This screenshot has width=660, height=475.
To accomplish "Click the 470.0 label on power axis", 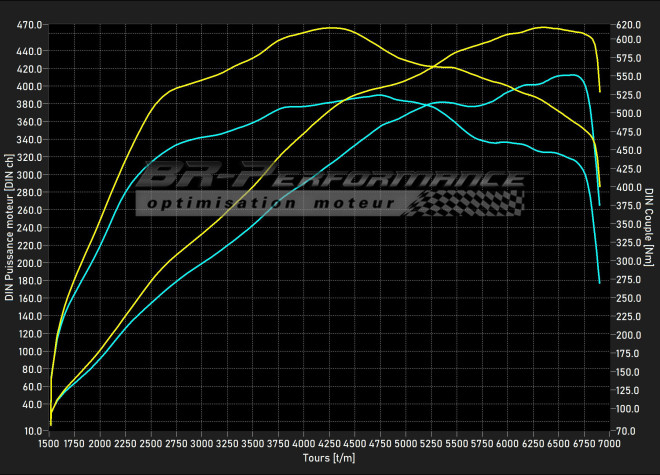I will point(29,24).
